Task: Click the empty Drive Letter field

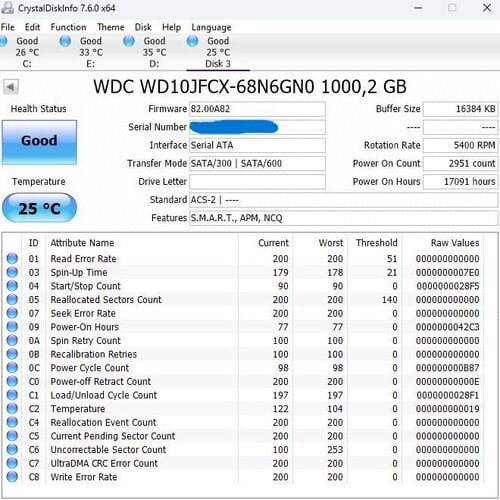Action: click(257, 182)
